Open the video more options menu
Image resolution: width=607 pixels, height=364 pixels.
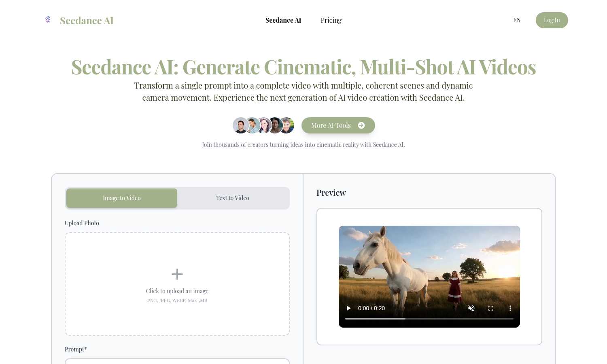click(510, 308)
